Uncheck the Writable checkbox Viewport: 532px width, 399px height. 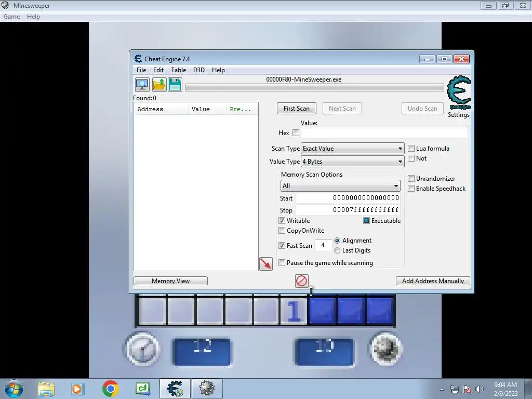point(282,220)
